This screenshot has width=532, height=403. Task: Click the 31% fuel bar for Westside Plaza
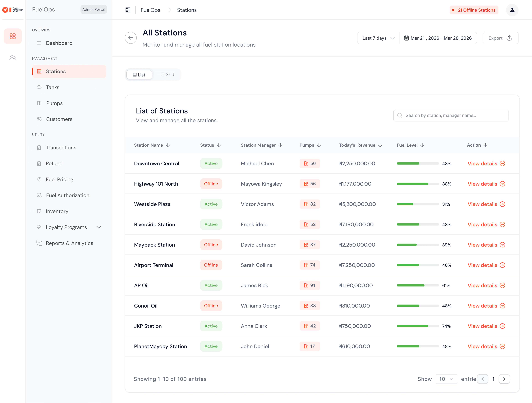point(418,204)
